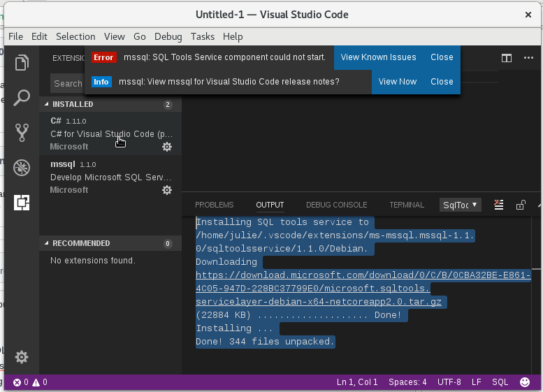Click the errors count in status bar

21,382
